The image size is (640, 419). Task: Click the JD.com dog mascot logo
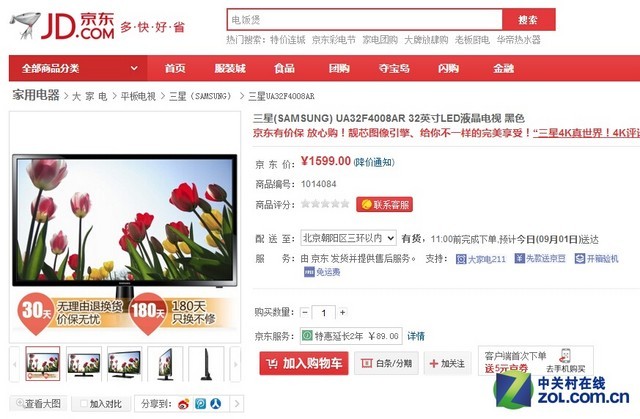click(x=25, y=25)
